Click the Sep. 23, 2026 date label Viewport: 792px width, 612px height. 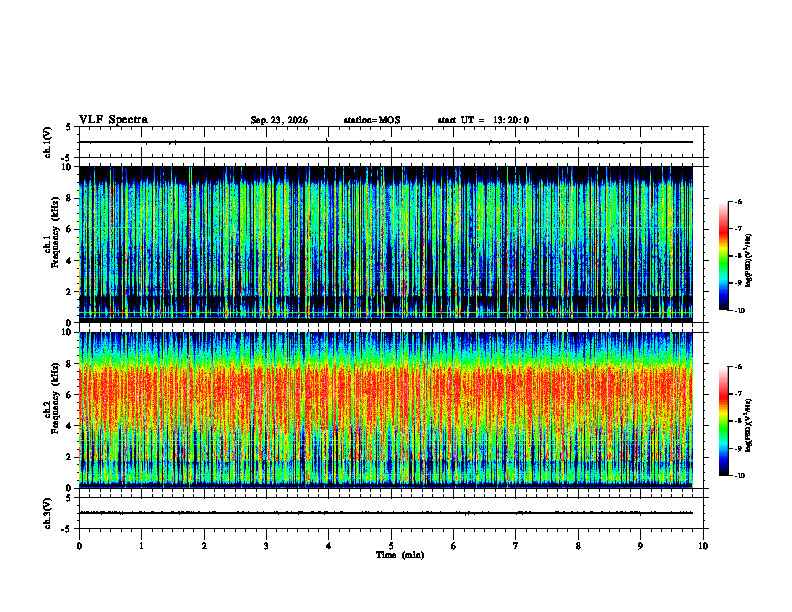click(x=279, y=120)
